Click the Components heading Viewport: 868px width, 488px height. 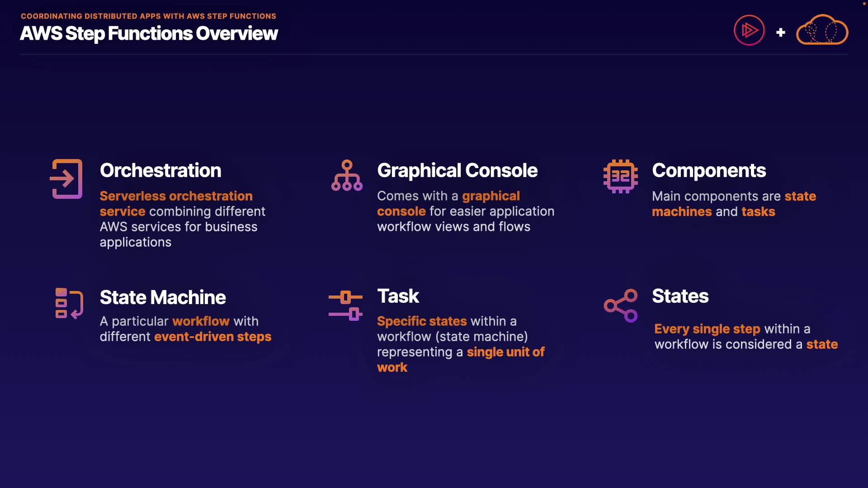click(708, 170)
